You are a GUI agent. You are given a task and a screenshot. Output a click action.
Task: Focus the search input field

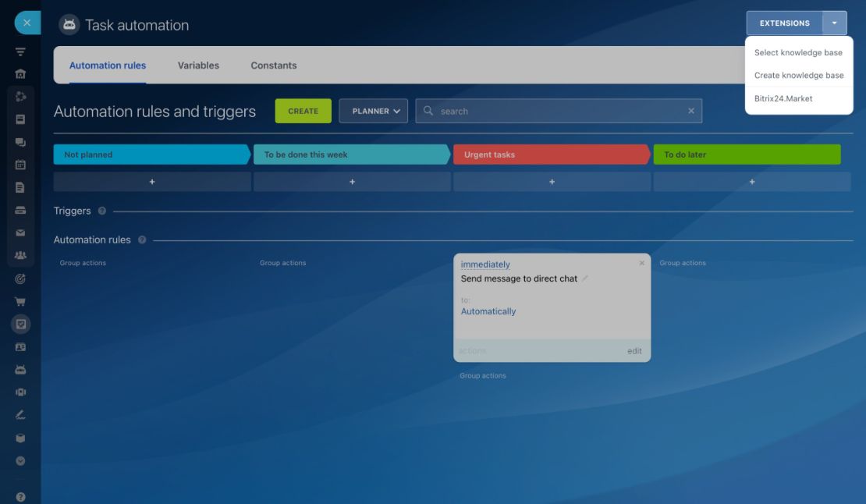[559, 111]
